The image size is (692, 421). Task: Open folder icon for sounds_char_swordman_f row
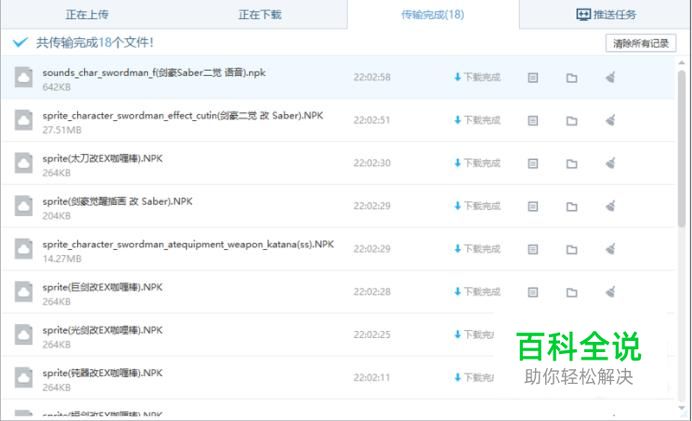[572, 78]
